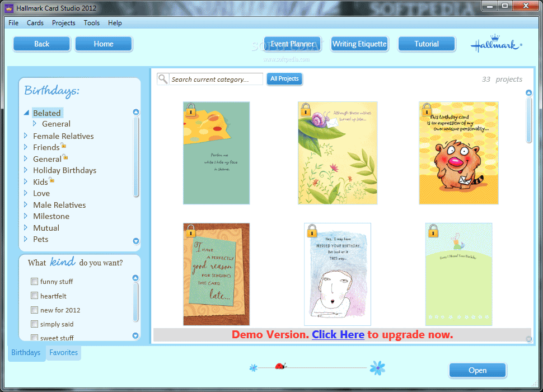Image resolution: width=543 pixels, height=392 pixels.
Task: Open the Help menu
Action: (x=115, y=23)
